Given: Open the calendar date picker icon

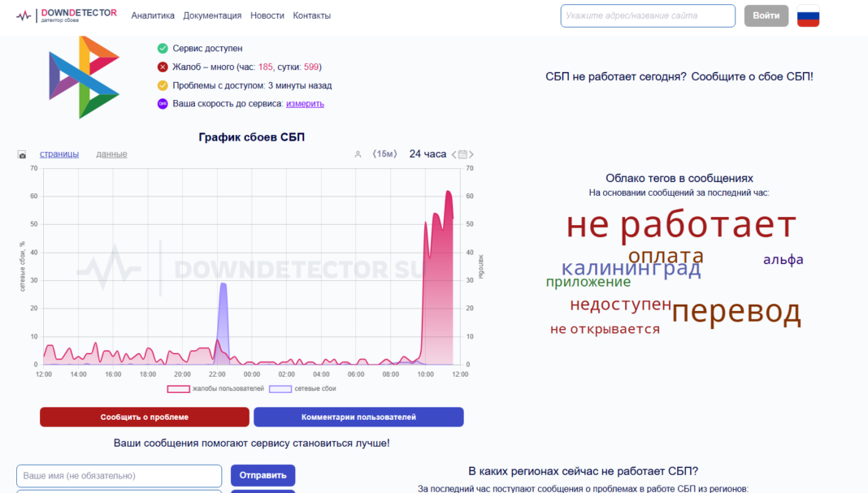Looking at the screenshot, I should click(x=462, y=154).
